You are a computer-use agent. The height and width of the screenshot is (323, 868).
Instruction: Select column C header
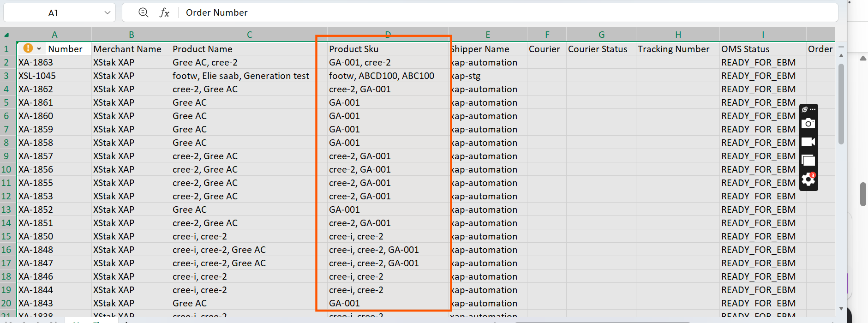pyautogui.click(x=250, y=35)
